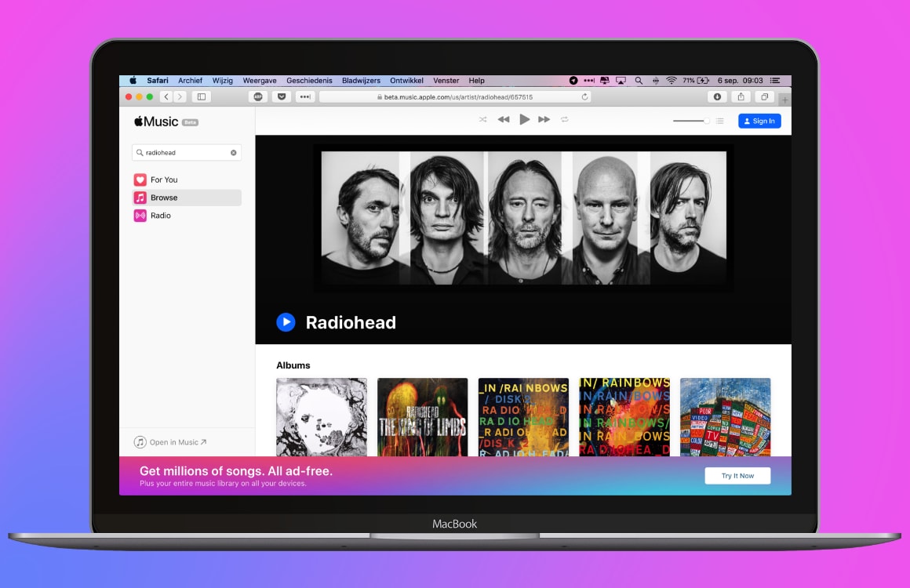Click the Apple Music logo
The height and width of the screenshot is (588, 910).
tap(156, 122)
